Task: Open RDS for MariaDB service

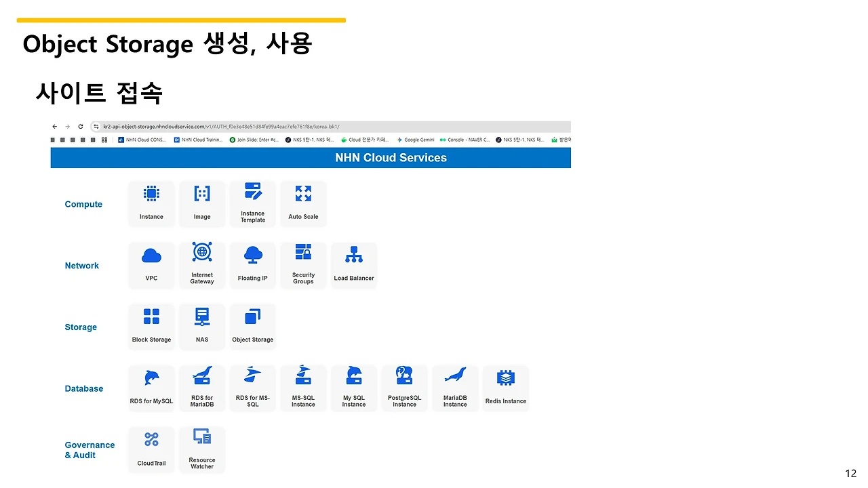Action: click(202, 388)
